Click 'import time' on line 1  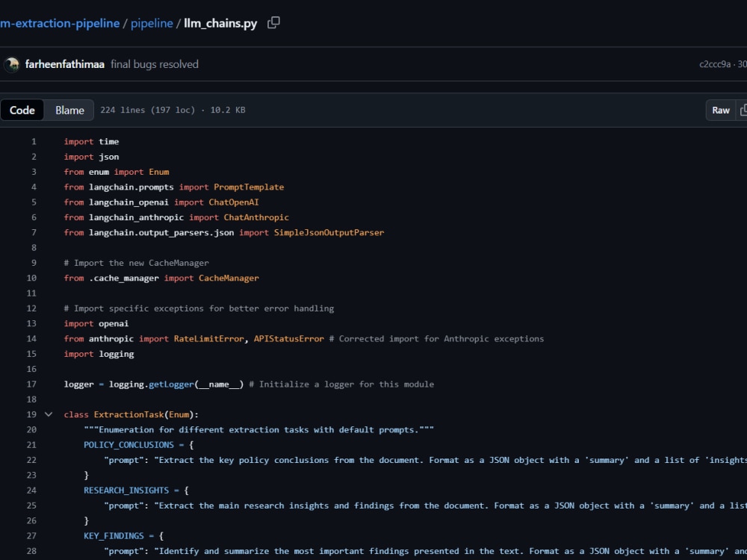(91, 141)
